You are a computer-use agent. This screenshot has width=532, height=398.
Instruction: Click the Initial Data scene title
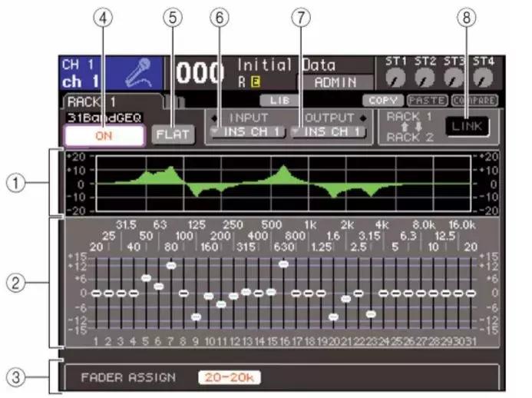tap(286, 65)
